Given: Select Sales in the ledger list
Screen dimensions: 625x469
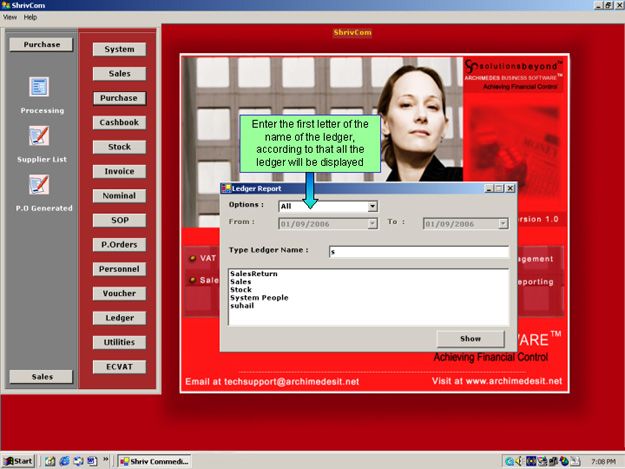Looking at the screenshot, I should click(240, 282).
